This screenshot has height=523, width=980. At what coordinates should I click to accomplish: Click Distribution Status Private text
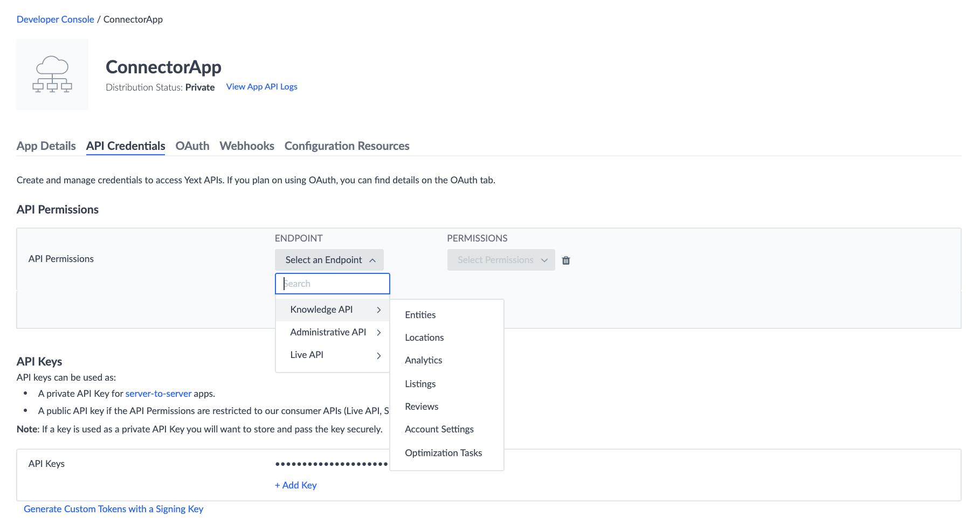160,87
